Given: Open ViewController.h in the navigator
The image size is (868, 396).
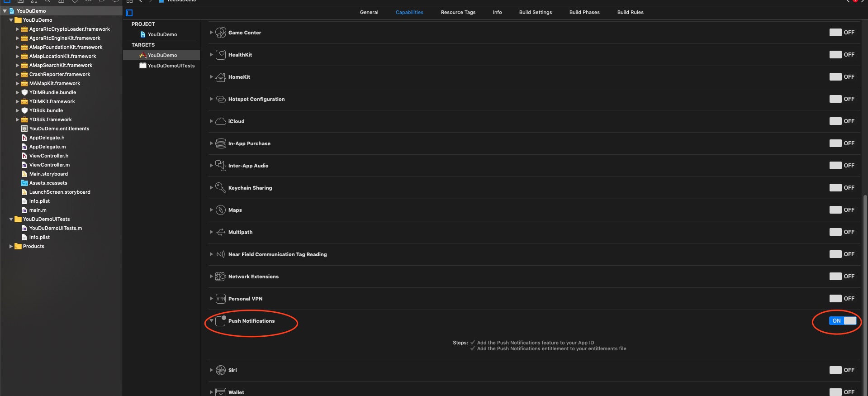Looking at the screenshot, I should (x=49, y=156).
